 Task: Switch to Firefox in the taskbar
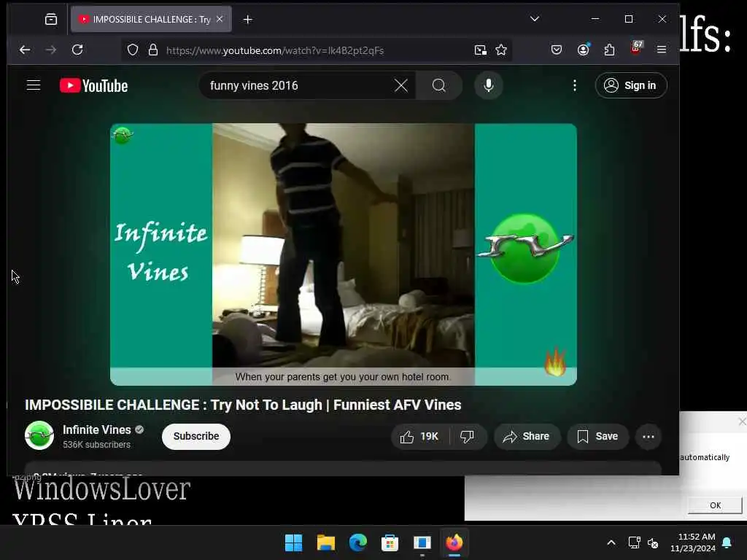point(454,542)
